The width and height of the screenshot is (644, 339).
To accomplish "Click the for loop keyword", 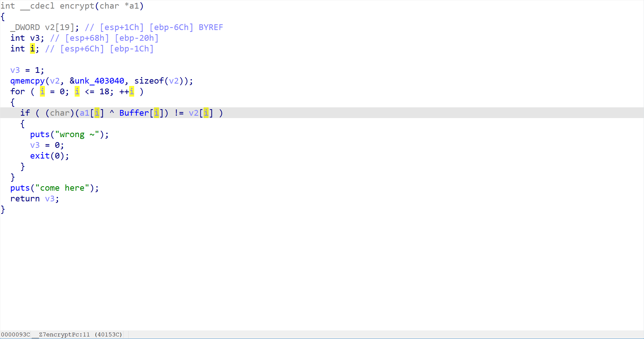I will (17, 91).
